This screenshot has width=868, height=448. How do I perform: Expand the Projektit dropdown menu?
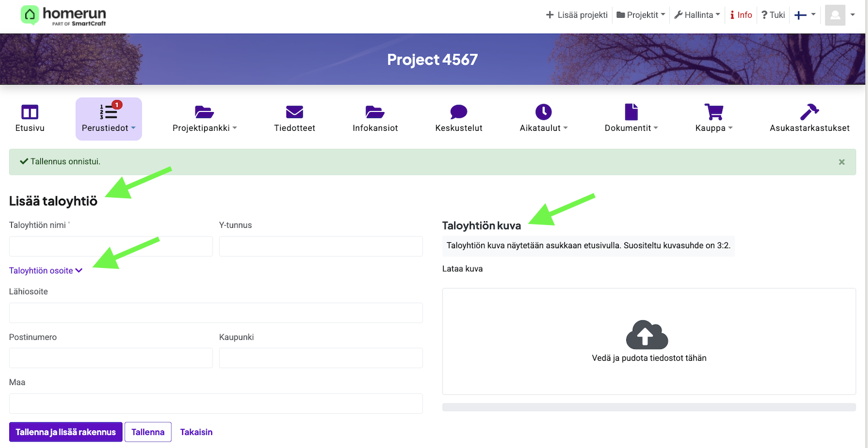[641, 15]
